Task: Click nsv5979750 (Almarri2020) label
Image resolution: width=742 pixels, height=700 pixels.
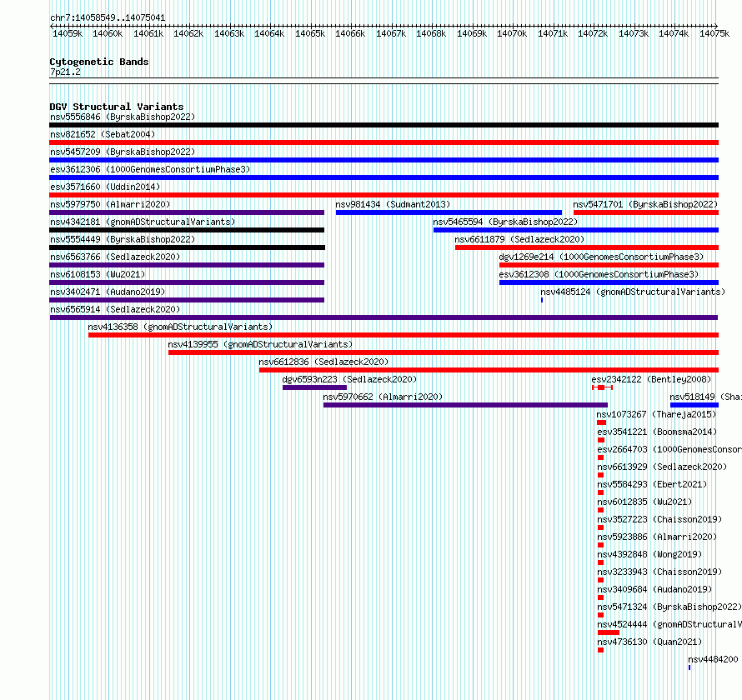Action: (110, 204)
